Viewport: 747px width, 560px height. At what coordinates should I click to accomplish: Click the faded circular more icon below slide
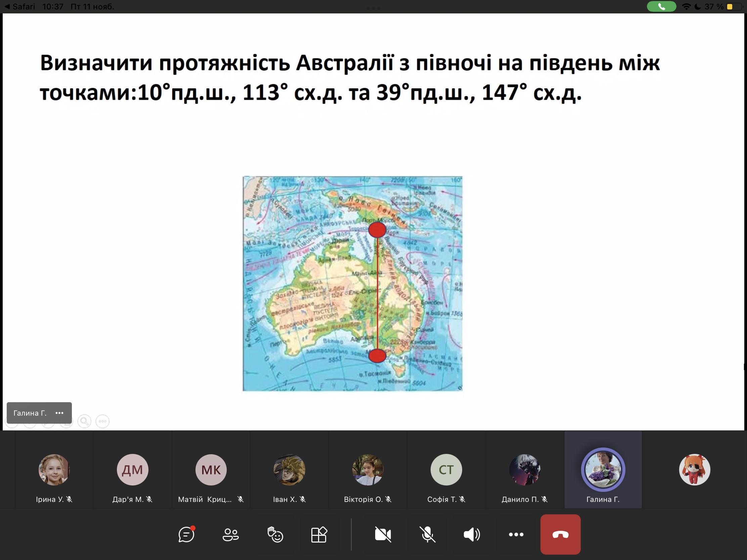[x=103, y=421]
